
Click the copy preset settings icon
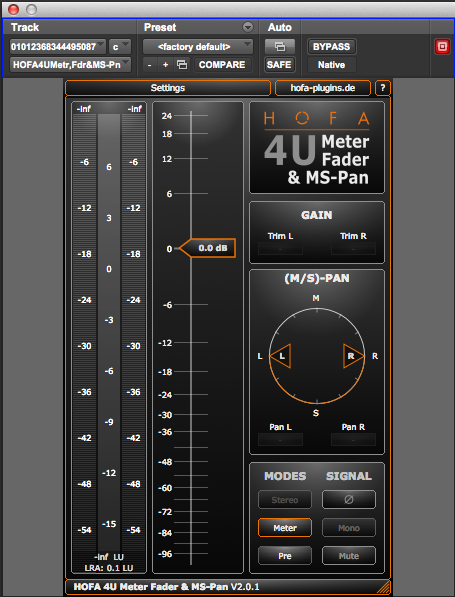pyautogui.click(x=182, y=65)
